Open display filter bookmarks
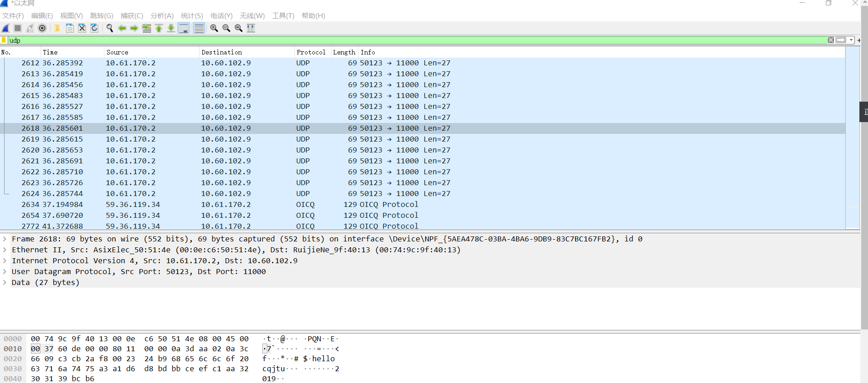868x383 pixels. 4,40
